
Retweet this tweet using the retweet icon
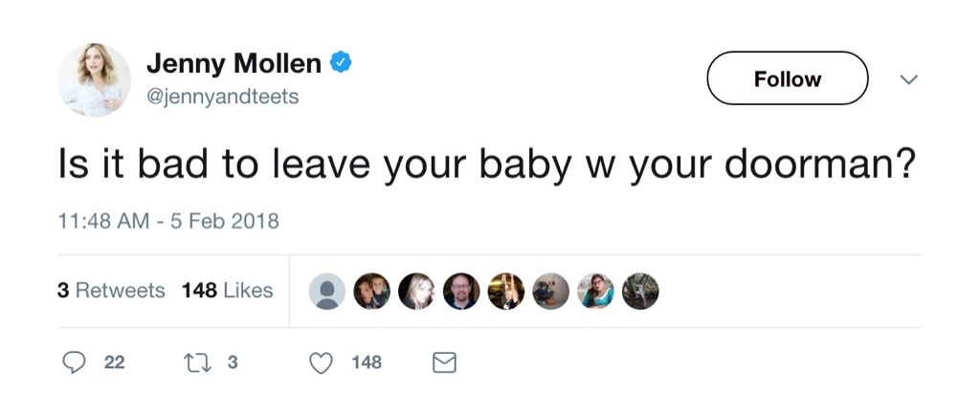coord(191,363)
